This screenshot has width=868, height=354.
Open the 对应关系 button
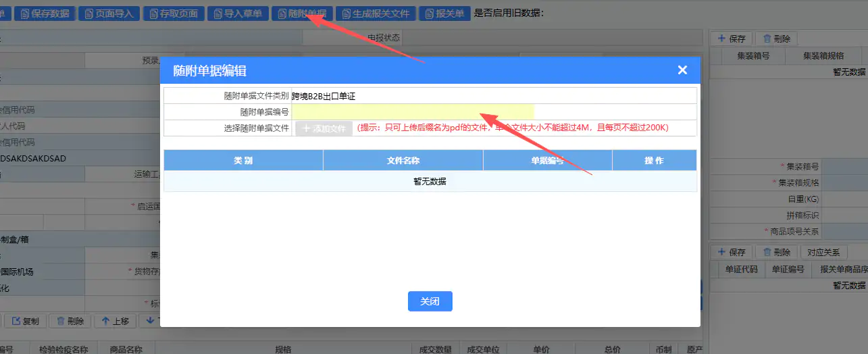tap(823, 252)
